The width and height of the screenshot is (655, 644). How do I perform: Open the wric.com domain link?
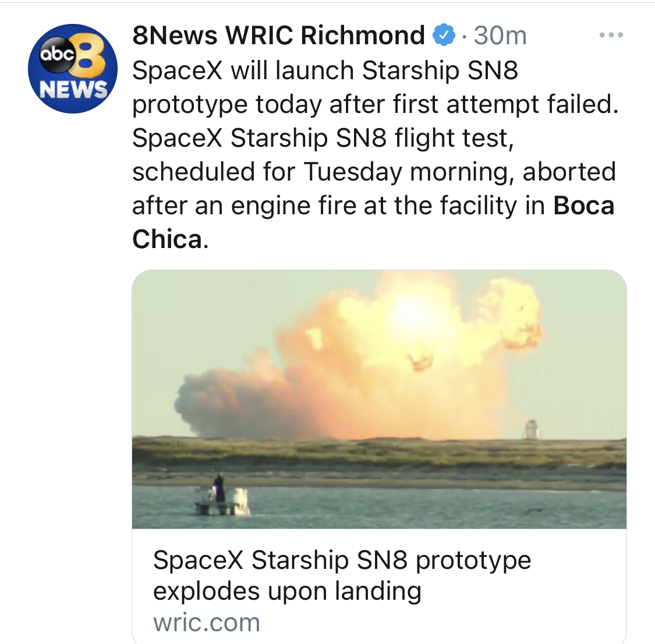[x=206, y=622]
